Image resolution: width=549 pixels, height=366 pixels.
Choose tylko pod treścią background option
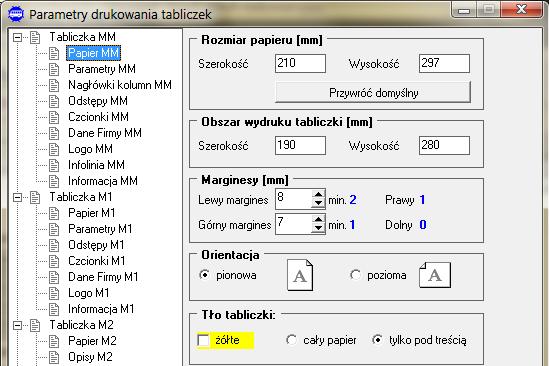coord(377,340)
